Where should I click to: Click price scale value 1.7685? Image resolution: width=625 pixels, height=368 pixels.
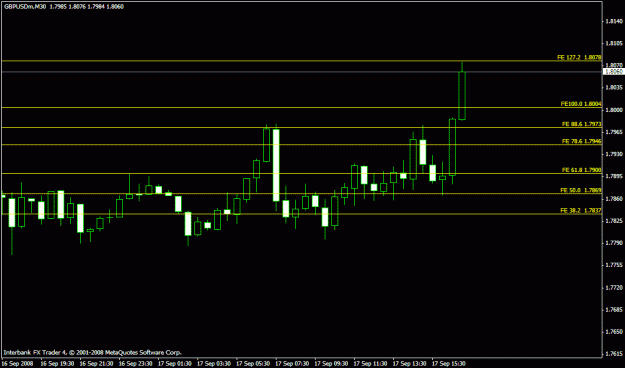tap(614, 310)
